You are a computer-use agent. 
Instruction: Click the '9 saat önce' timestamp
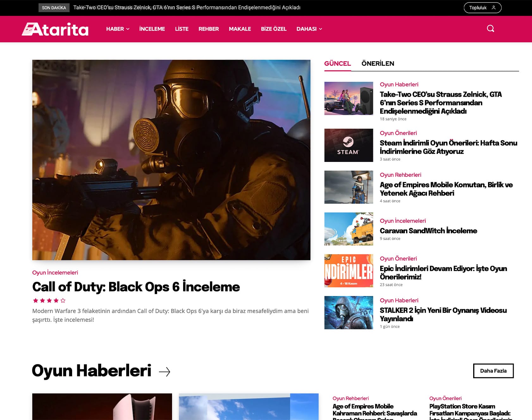(x=390, y=238)
